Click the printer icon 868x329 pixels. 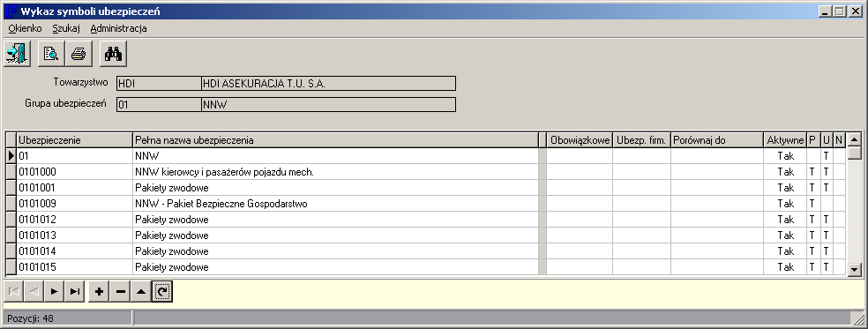(x=79, y=54)
